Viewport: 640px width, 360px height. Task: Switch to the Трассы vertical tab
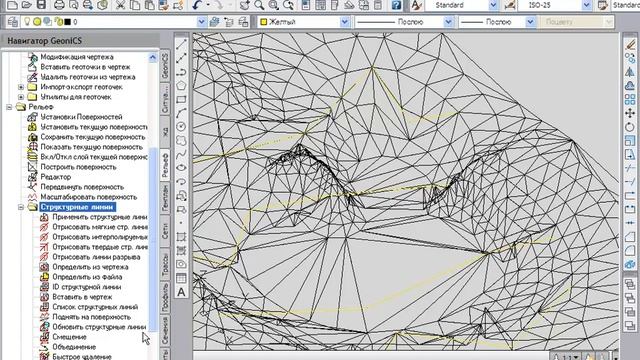pos(165,264)
